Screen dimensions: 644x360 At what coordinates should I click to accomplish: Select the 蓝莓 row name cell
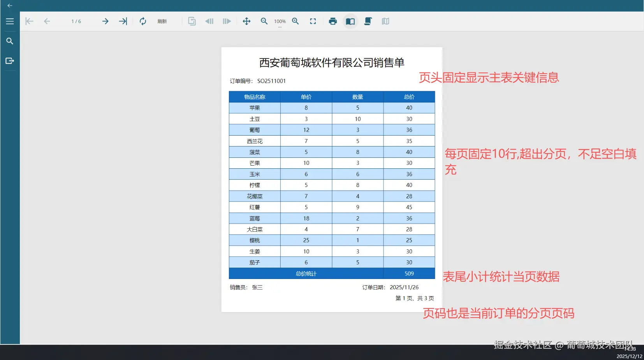click(x=255, y=219)
